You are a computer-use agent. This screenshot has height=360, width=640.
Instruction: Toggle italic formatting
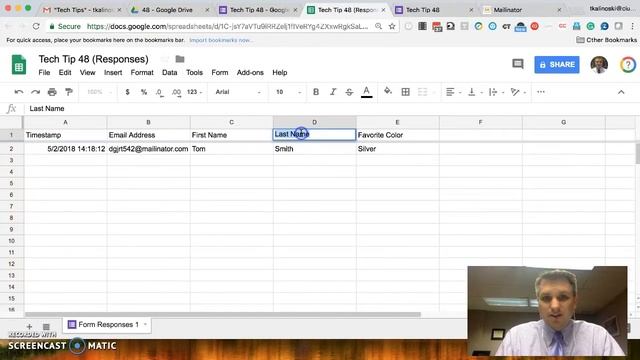[333, 92]
